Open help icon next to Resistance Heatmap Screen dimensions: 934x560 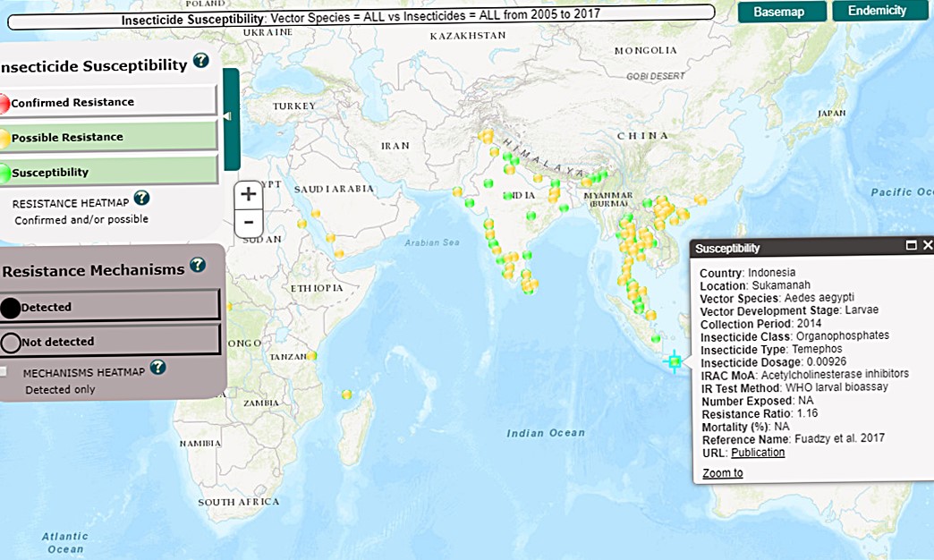coord(141,197)
